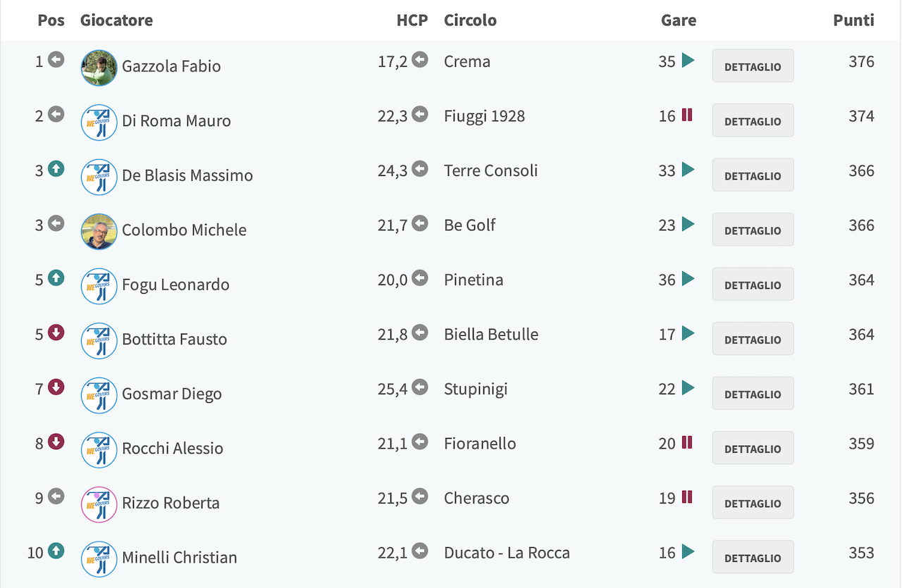Click the player name Di Roma Mauro
Image resolution: width=902 pixels, height=588 pixels.
pyautogui.click(x=176, y=120)
